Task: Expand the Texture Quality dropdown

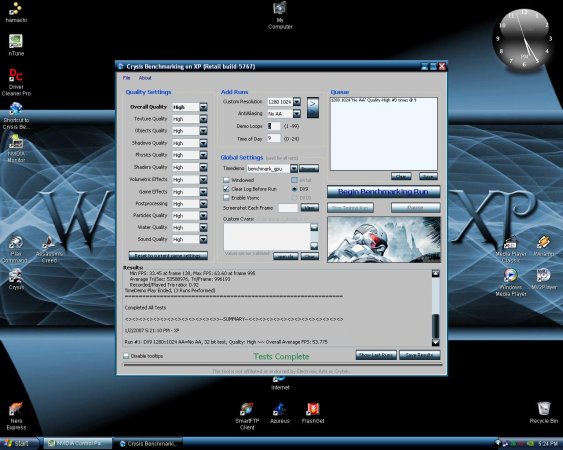Action: [x=203, y=119]
